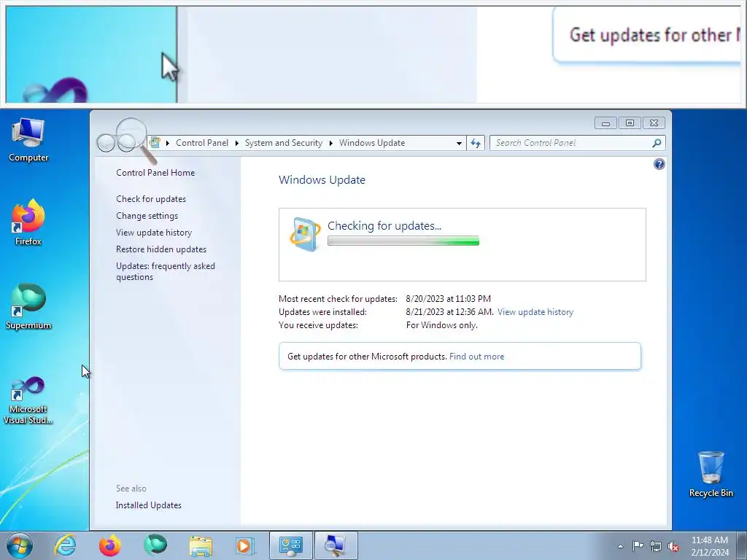Screen dimensions: 747x560
Task: Open Windows Explorer from the taskbar
Action: point(201,545)
